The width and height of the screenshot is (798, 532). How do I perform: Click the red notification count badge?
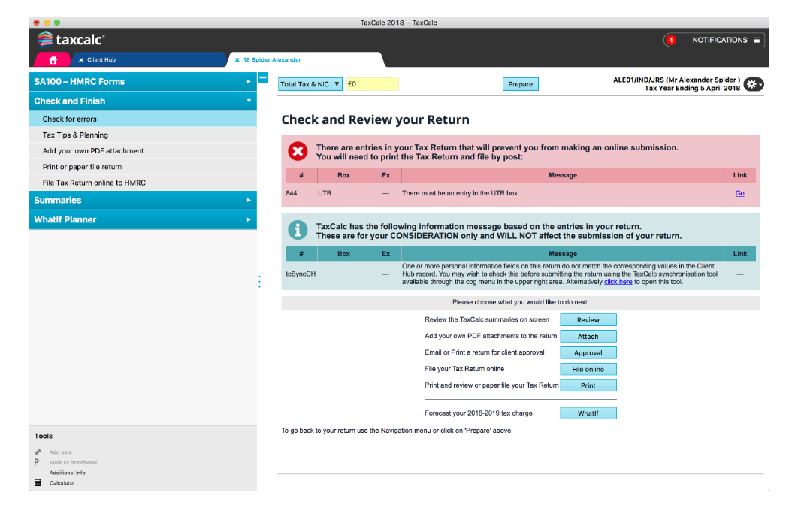tap(671, 40)
